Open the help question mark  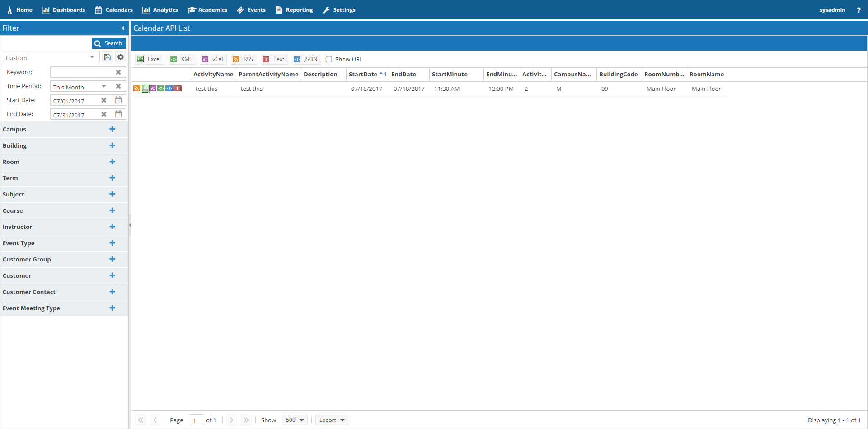pyautogui.click(x=859, y=10)
